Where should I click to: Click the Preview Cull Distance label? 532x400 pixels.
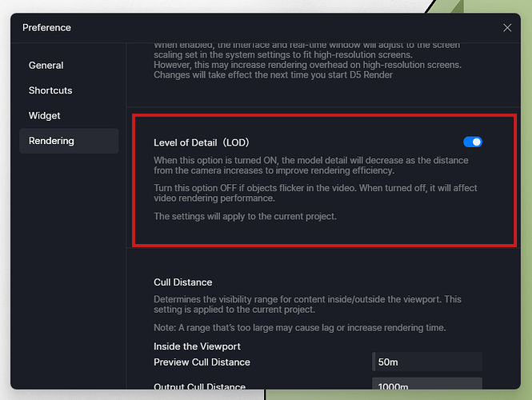point(202,362)
